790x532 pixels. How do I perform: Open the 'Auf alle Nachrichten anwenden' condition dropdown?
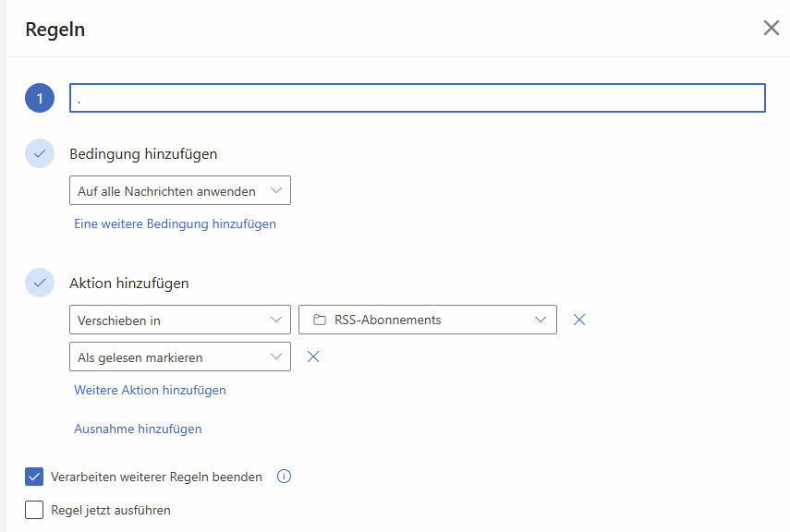[180, 190]
